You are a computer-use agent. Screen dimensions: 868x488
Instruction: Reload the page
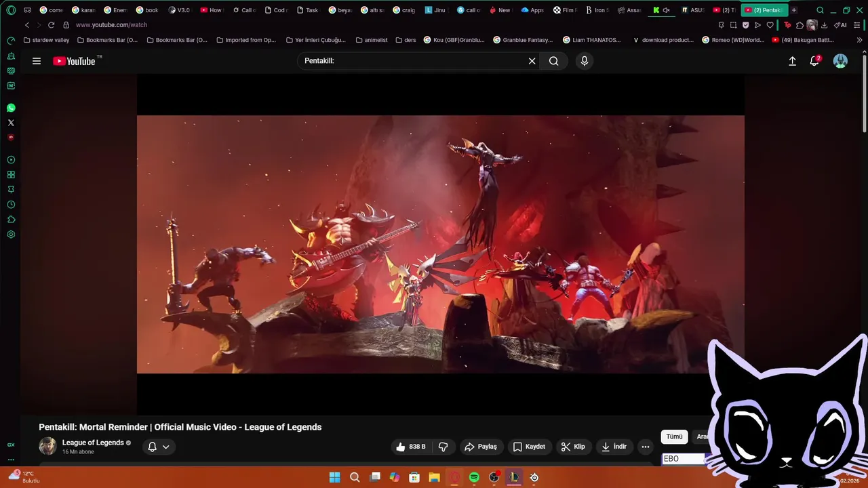51,25
